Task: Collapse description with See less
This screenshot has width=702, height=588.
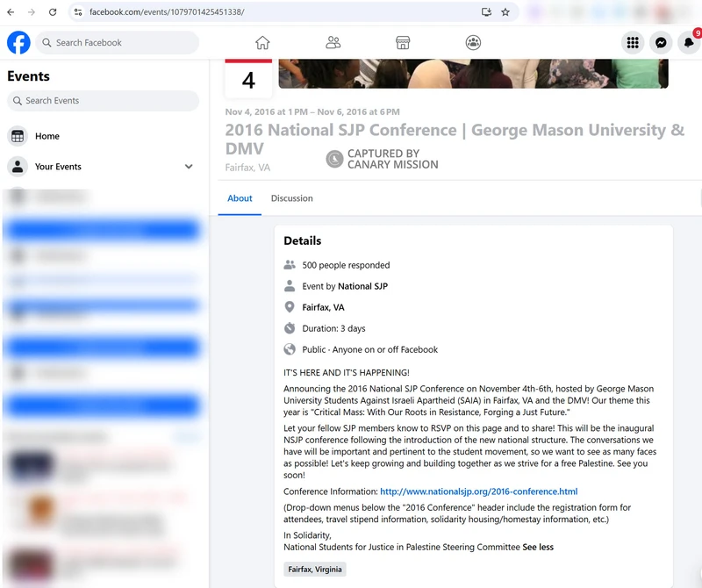Action: (x=538, y=547)
